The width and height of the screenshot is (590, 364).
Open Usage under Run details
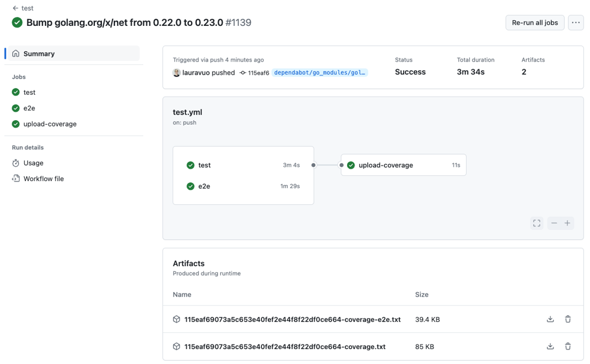(33, 163)
